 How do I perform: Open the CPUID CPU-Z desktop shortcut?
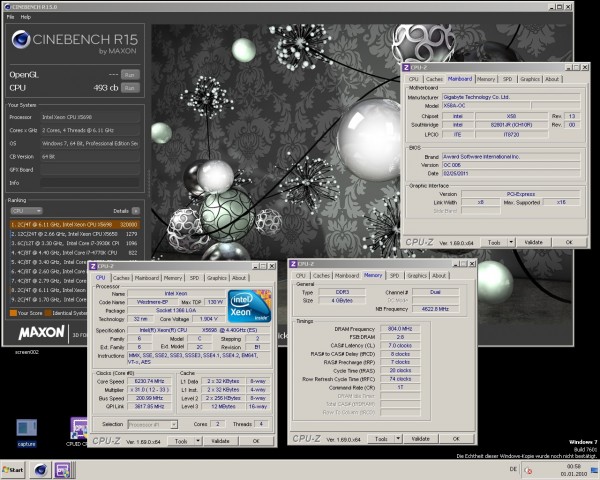point(78,432)
